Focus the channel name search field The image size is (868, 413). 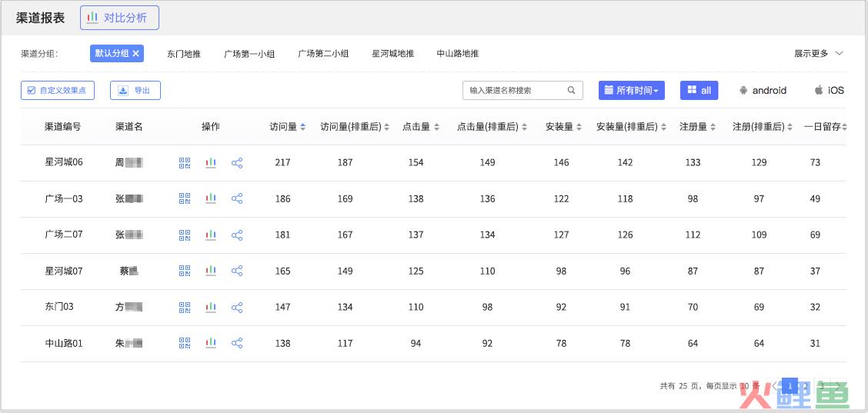pos(514,91)
